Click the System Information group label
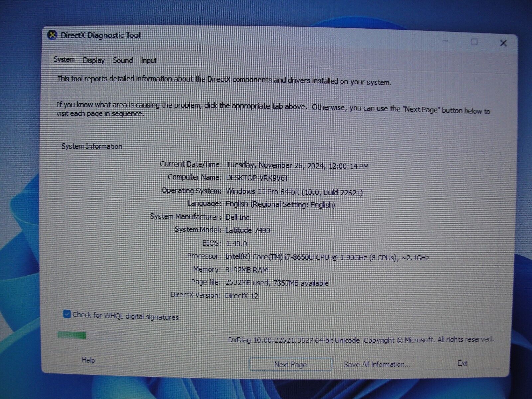Viewport: 532px width, 399px height. tap(92, 146)
